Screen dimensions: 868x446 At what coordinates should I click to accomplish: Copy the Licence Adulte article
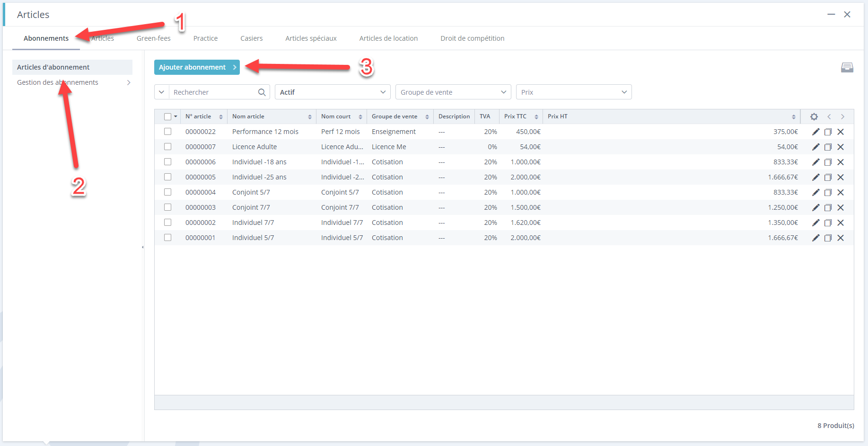coord(828,147)
